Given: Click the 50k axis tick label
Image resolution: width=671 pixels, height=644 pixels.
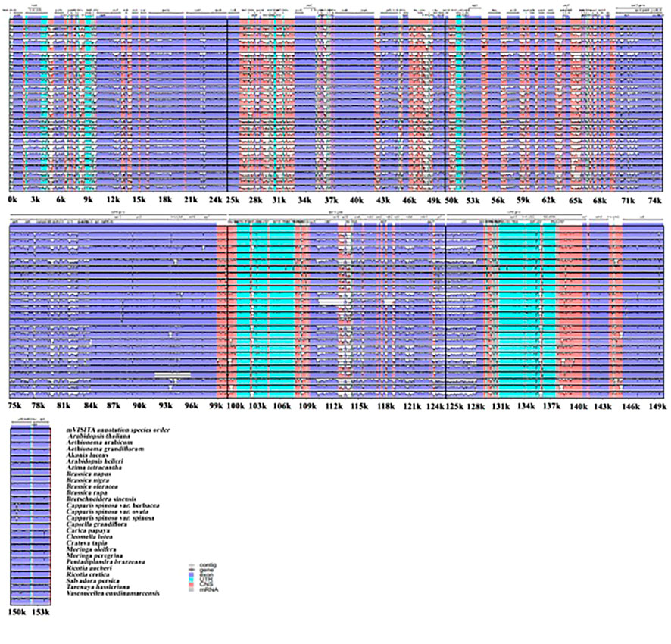Looking at the screenshot, I should tap(452, 200).
